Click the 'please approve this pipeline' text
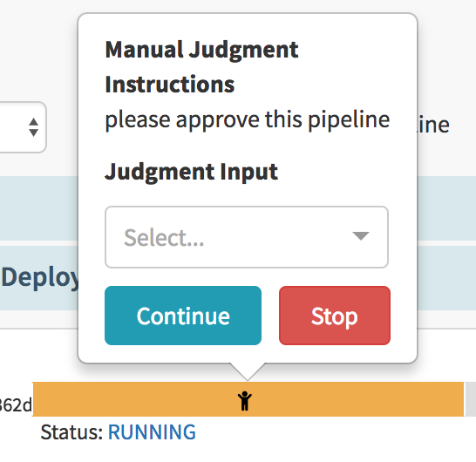Screen dimensions: 476x462 click(x=248, y=120)
